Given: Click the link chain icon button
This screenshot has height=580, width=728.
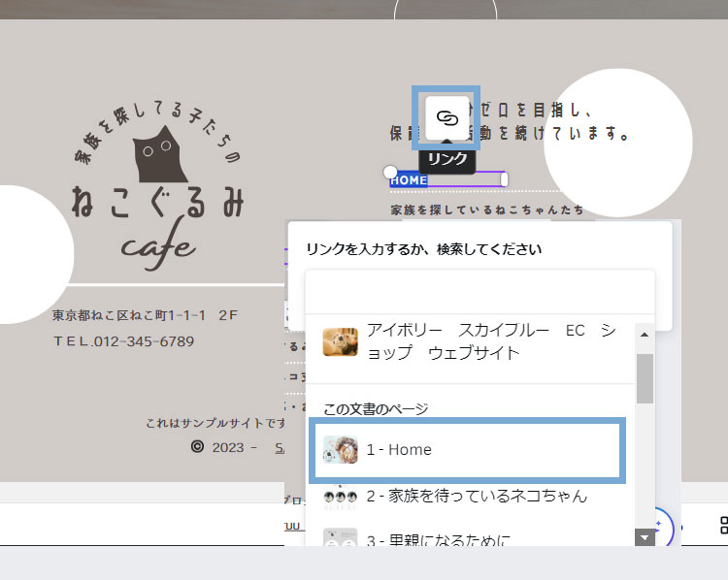Looking at the screenshot, I should pos(446,117).
